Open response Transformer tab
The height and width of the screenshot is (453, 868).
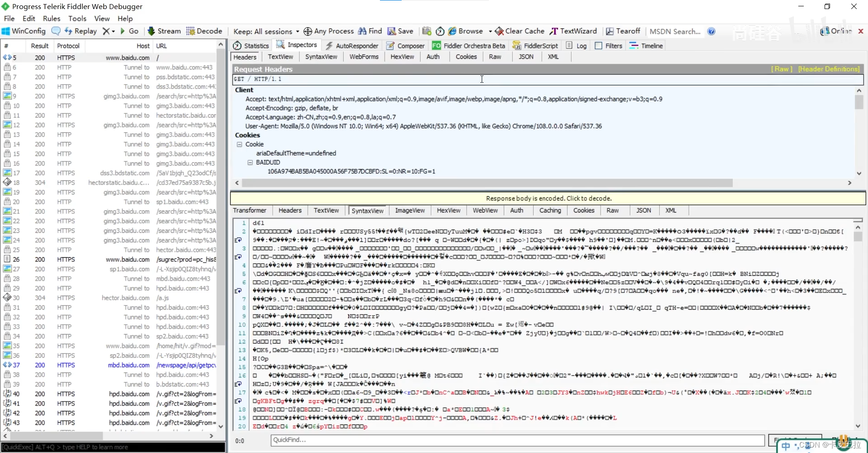coord(250,210)
